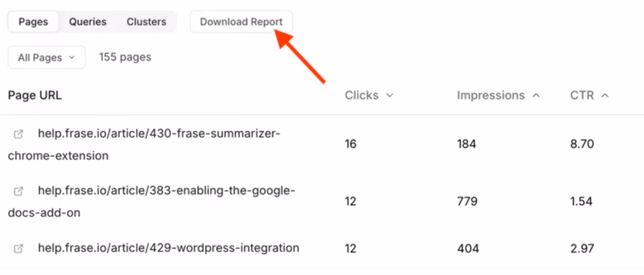Open the 430-frase-summarizer-chrome-extension URL

[x=158, y=134]
